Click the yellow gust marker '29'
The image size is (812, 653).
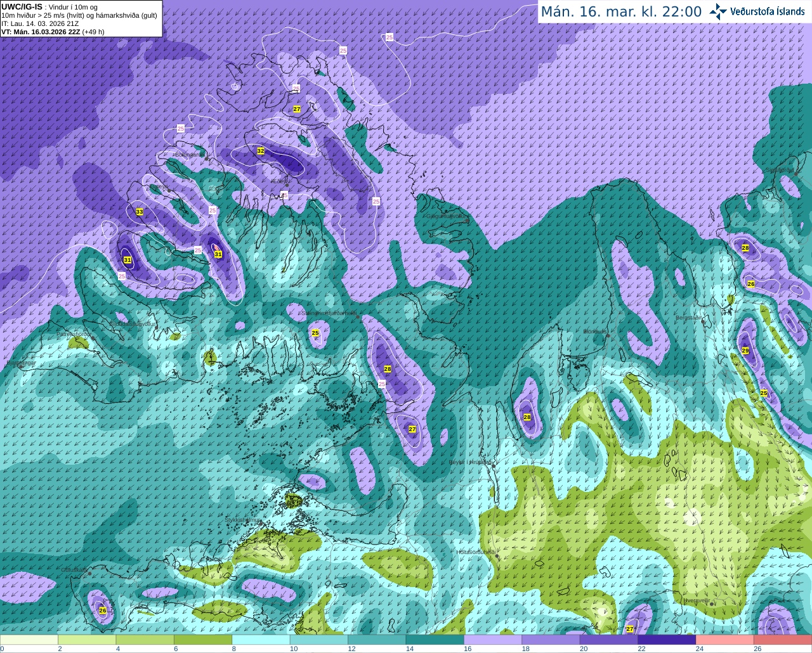[x=745, y=351]
